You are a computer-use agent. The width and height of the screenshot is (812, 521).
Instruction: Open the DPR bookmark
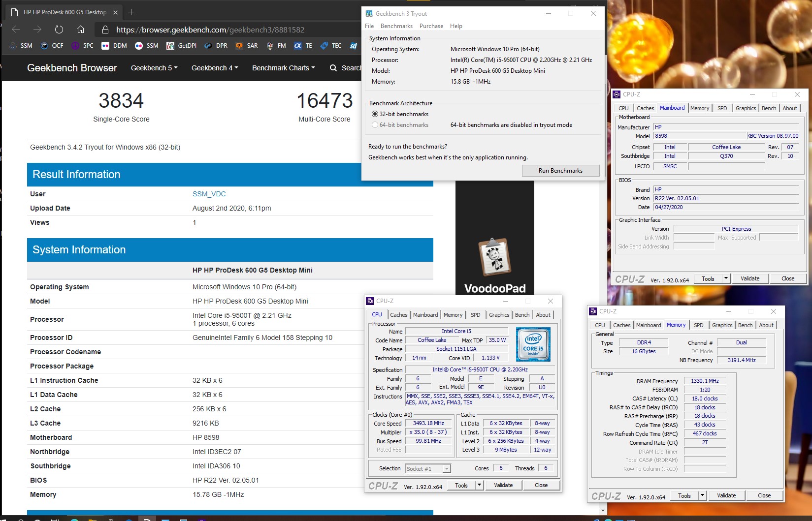pos(216,45)
